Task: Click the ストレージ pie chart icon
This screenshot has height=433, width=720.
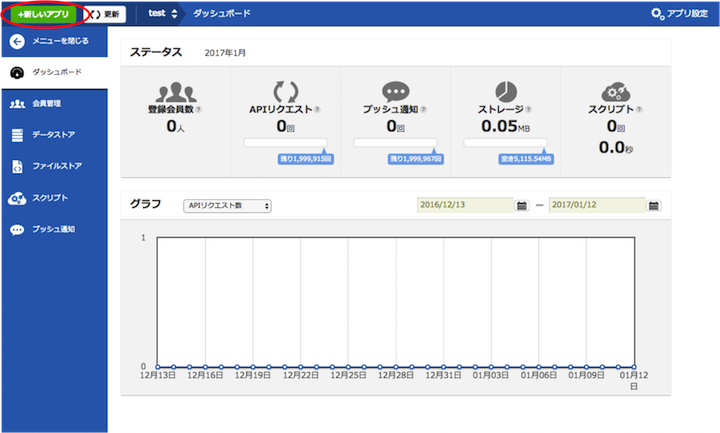Action: tap(506, 91)
